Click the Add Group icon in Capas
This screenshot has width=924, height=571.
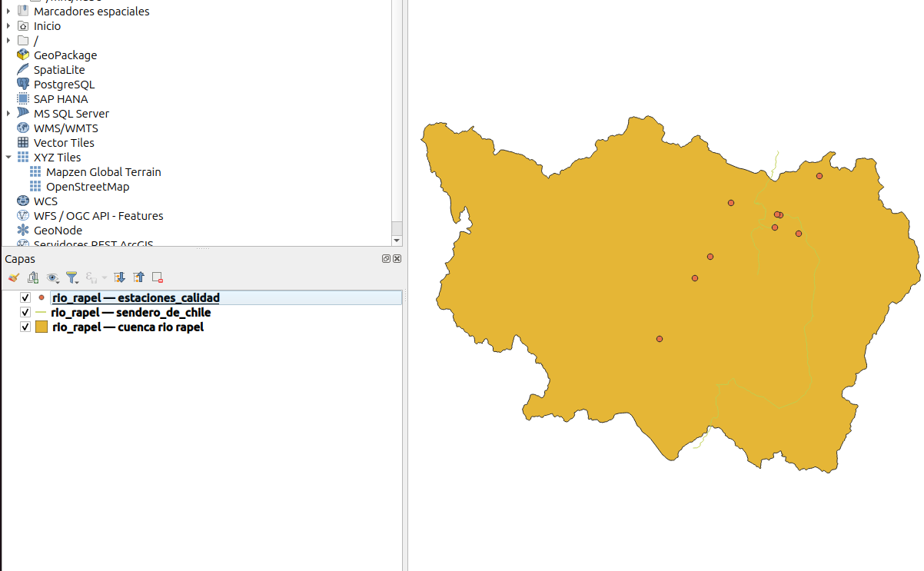[x=33, y=277]
